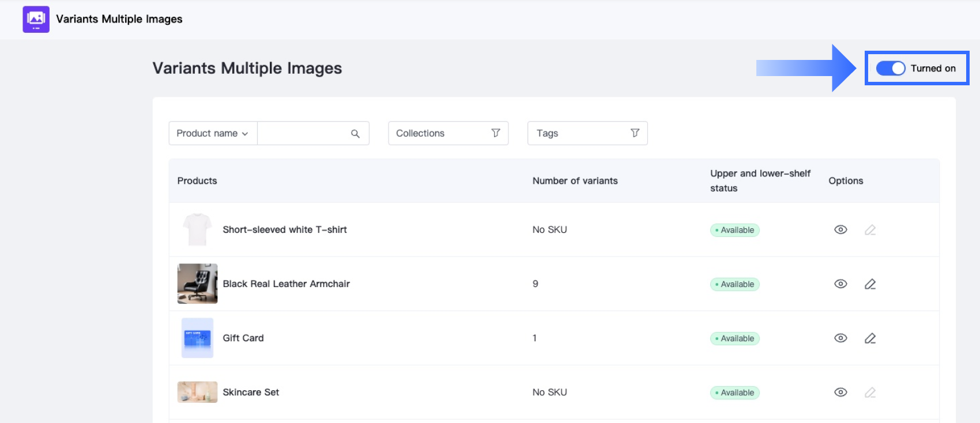Preview Short-sleeved white T-shirt with eye icon
Image resolution: width=980 pixels, height=423 pixels.
(840, 230)
